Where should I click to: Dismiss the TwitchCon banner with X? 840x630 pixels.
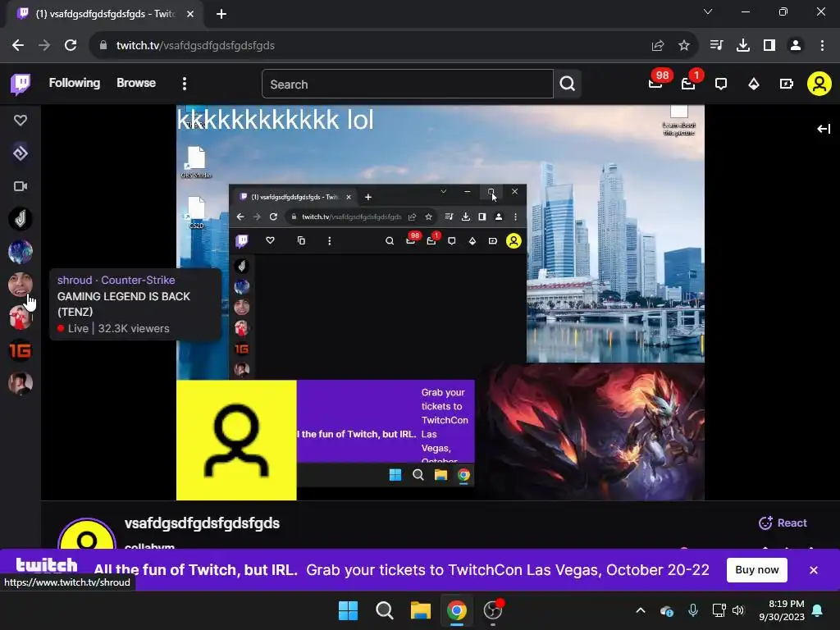pyautogui.click(x=813, y=570)
